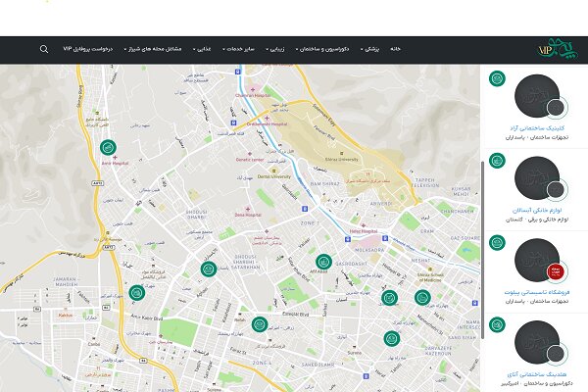Click thumbnail of کلینیک ساختمانی آزاد card
The width and height of the screenshot is (588, 392).
pyautogui.click(x=537, y=96)
